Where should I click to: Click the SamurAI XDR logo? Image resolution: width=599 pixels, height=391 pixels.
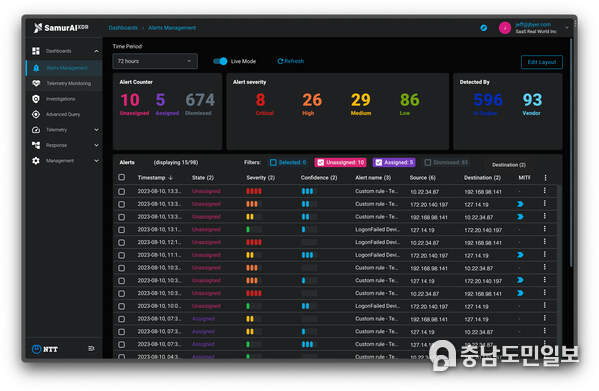tap(61, 27)
